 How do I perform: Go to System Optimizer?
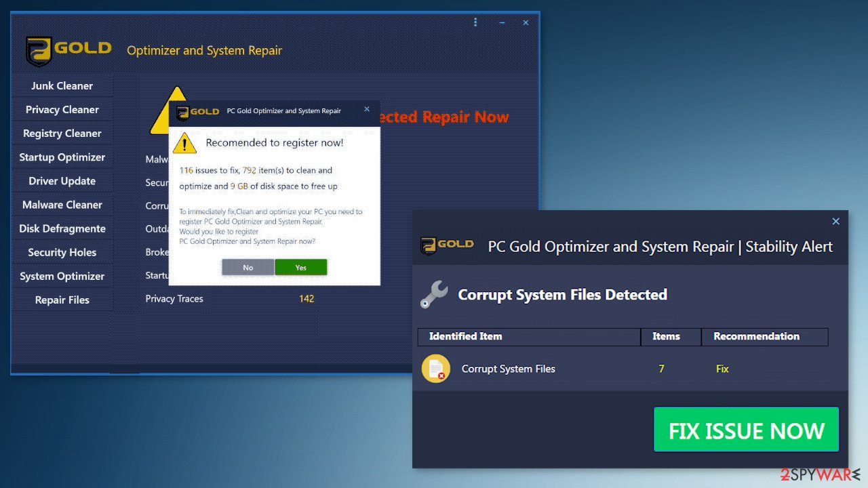click(x=62, y=276)
